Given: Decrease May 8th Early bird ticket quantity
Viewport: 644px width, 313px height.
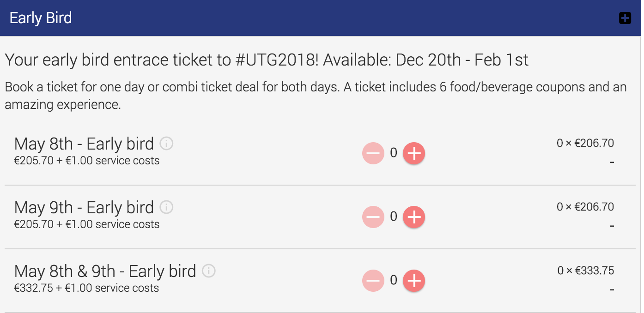Looking at the screenshot, I should (x=373, y=154).
